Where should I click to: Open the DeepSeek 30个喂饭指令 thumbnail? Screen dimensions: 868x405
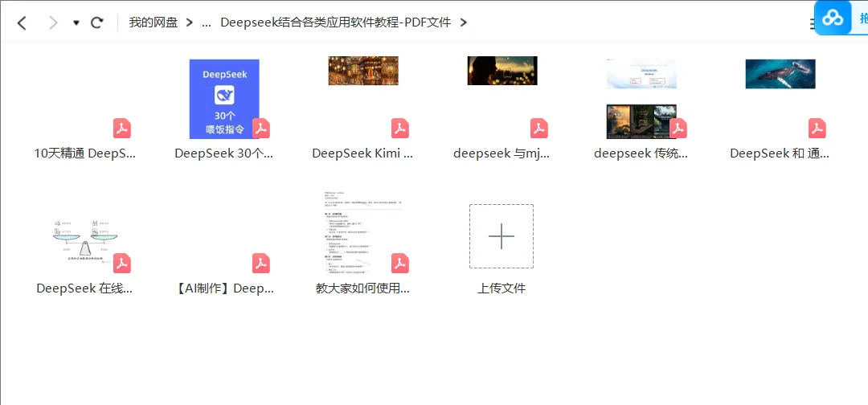point(224,99)
